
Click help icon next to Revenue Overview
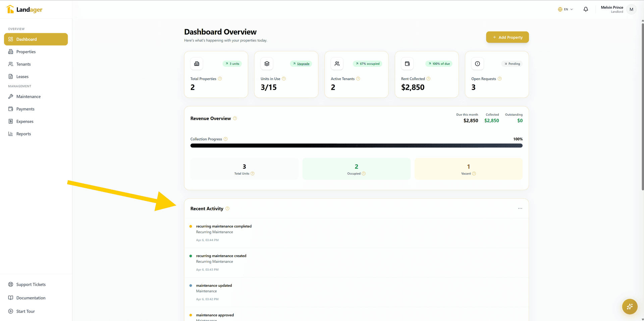tap(235, 118)
